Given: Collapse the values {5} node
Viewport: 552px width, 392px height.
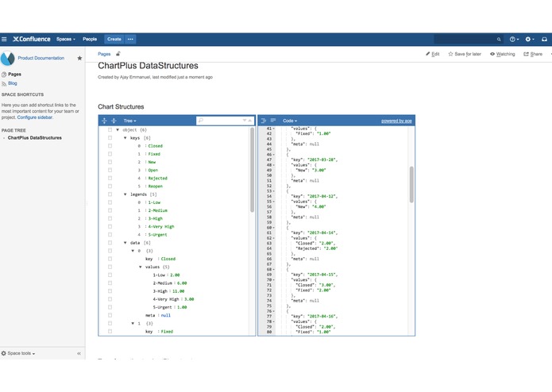Looking at the screenshot, I should pos(140,267).
